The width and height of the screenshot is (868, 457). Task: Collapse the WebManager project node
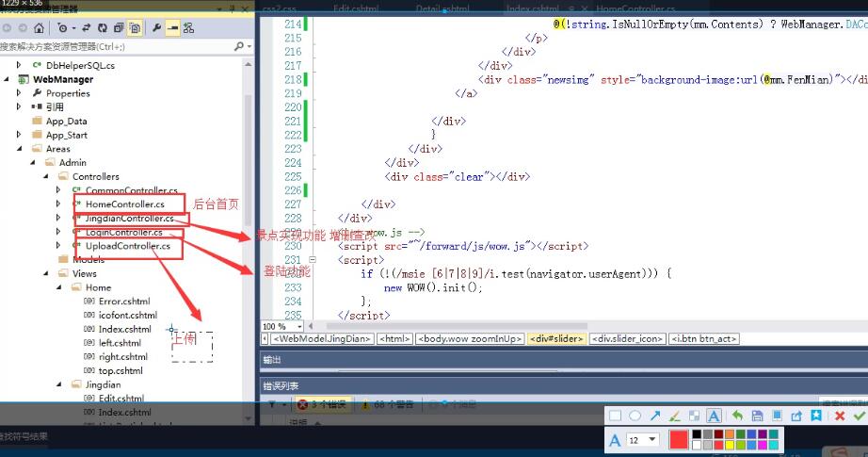tap(8, 79)
